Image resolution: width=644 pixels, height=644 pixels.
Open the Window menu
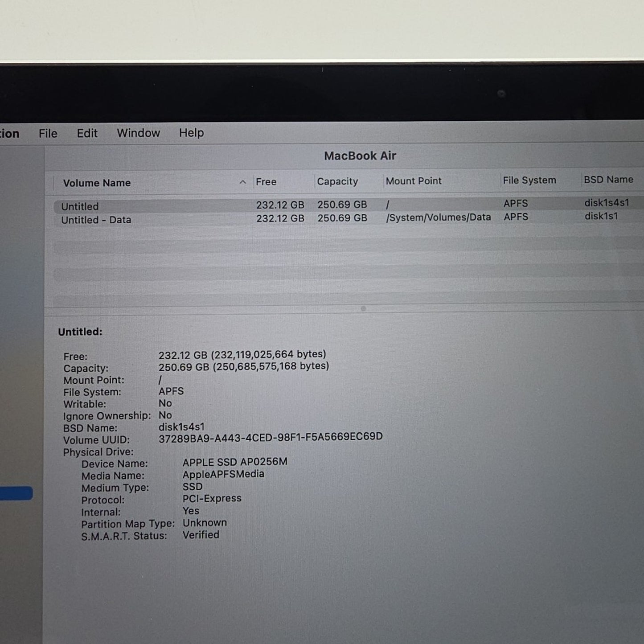(138, 133)
